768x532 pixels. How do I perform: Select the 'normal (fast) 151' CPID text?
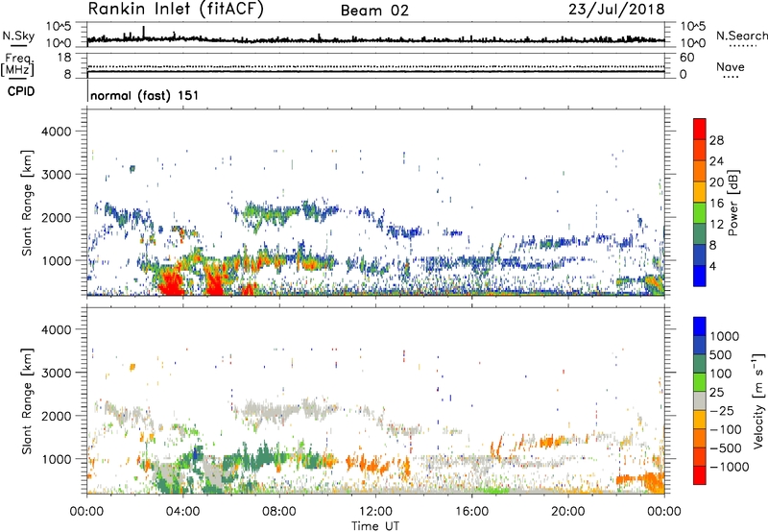click(x=145, y=95)
